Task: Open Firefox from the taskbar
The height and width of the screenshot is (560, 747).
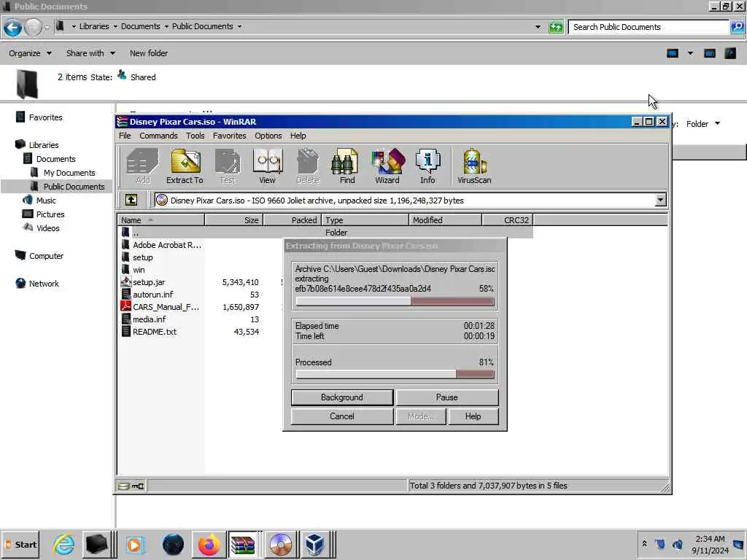Action: pyautogui.click(x=209, y=544)
